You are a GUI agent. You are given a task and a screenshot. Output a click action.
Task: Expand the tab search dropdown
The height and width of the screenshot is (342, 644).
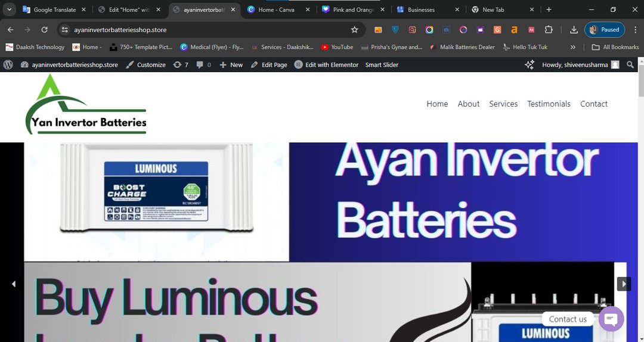[x=10, y=10]
